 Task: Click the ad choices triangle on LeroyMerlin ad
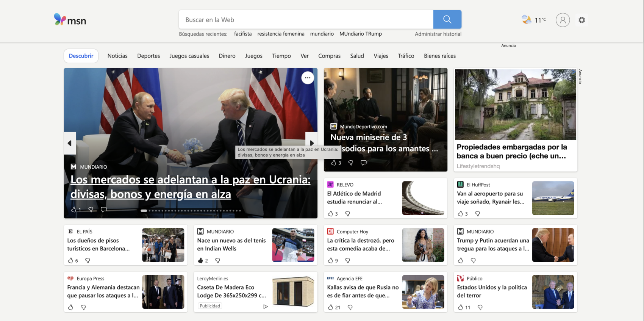point(266,307)
